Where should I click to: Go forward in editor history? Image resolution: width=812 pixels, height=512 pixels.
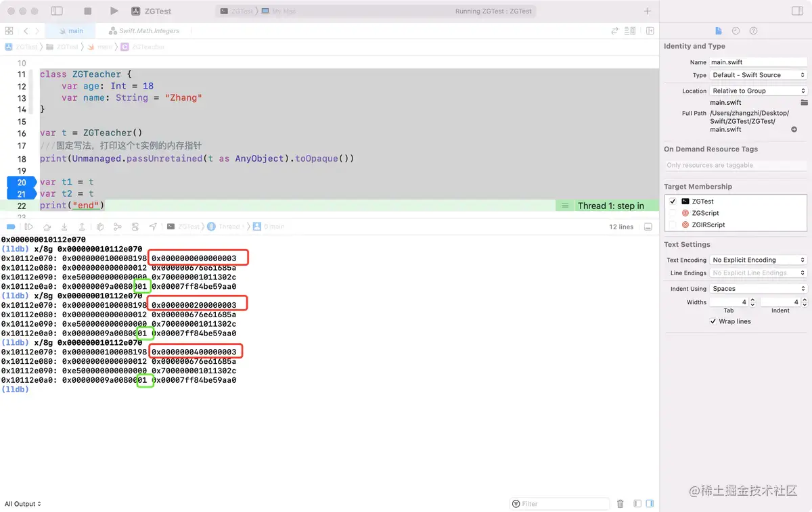(x=37, y=31)
